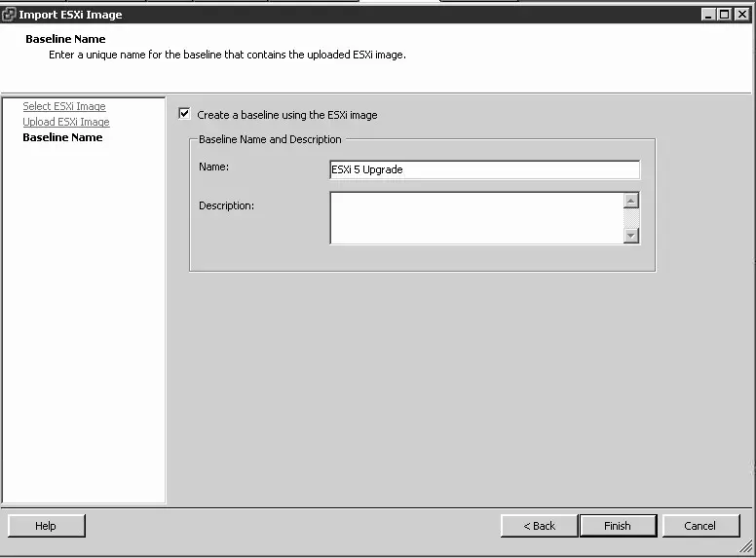Click the resize grip at window corner
Screen dimensions: 756x558
(x=746, y=547)
